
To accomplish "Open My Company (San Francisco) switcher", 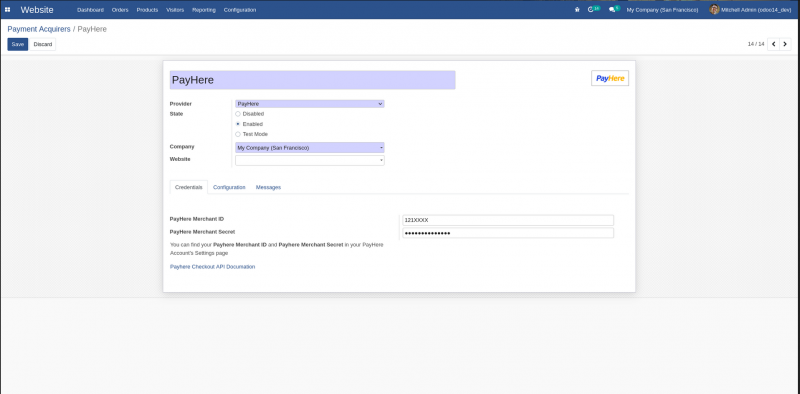I will 662,10.
